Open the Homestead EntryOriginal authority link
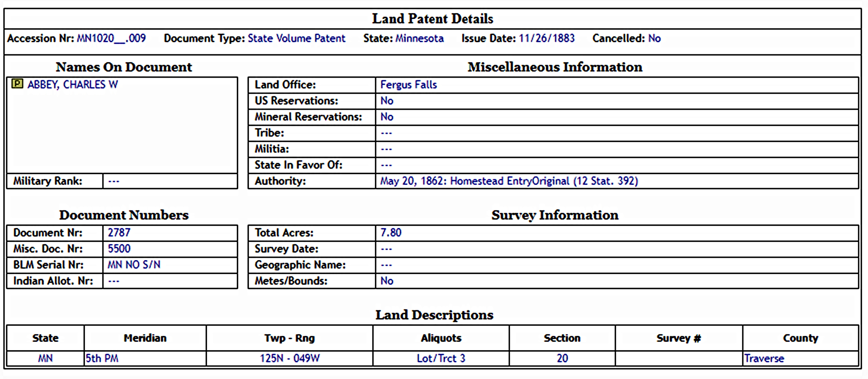The height and width of the screenshot is (379, 868). click(509, 181)
